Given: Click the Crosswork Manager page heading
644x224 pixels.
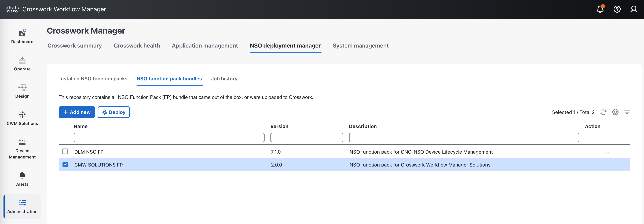Looking at the screenshot, I should (86, 31).
